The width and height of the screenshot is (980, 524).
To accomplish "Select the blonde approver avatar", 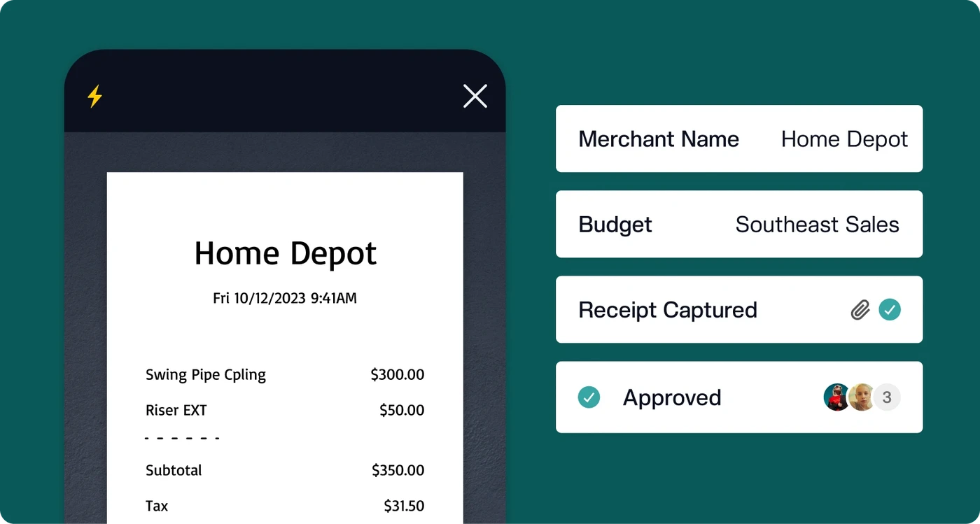I will 862,397.
